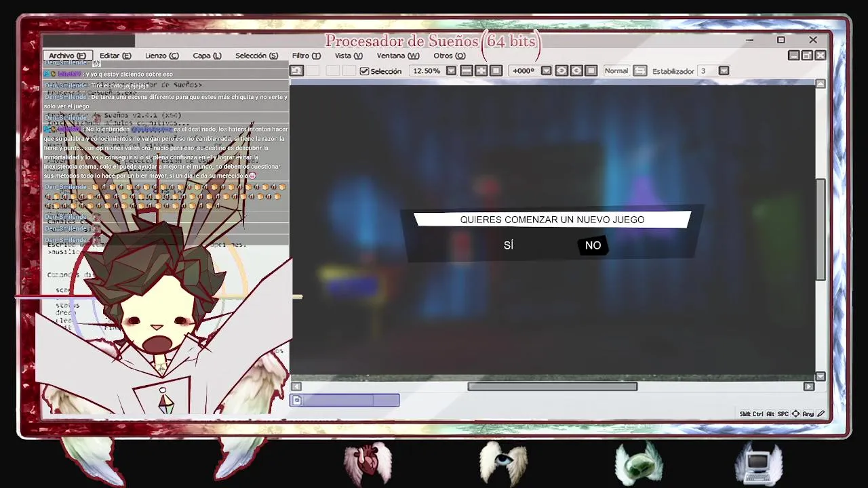Click the reset zoom square icon
The width and height of the screenshot is (868, 488).
point(496,71)
